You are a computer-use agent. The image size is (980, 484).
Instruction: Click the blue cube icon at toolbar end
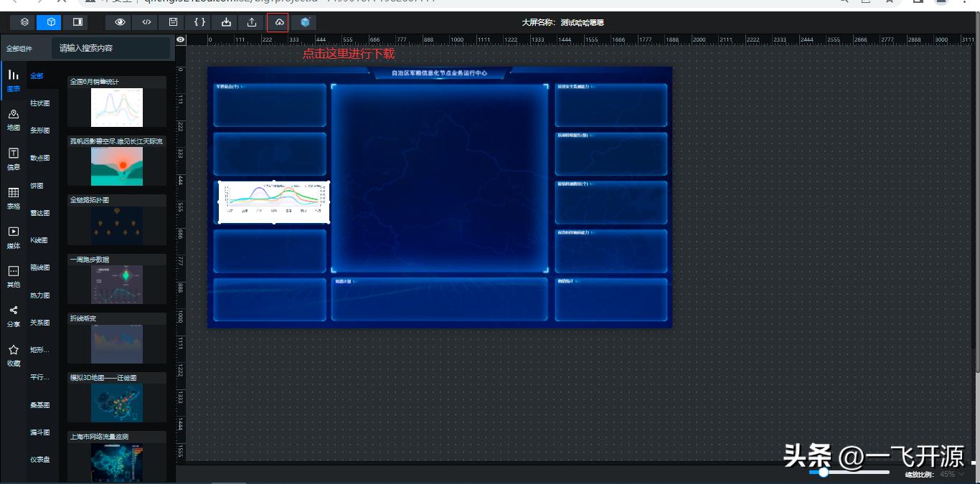pos(304,22)
